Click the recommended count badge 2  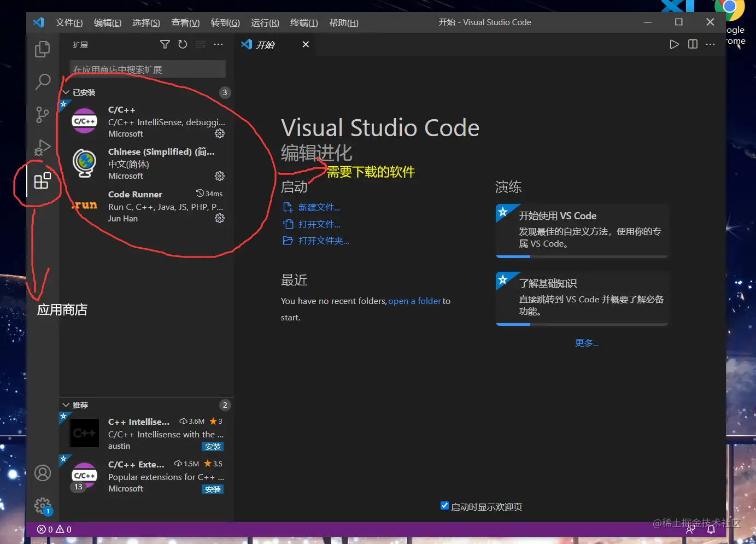click(225, 405)
